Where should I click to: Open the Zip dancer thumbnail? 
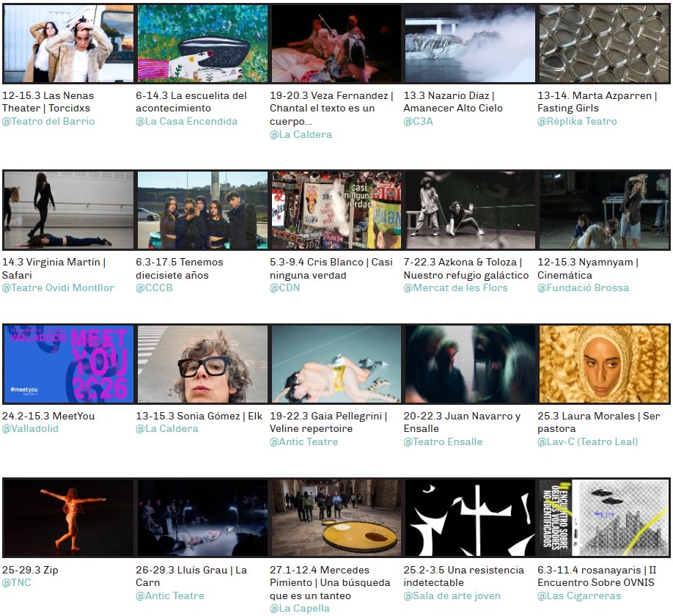(x=69, y=518)
